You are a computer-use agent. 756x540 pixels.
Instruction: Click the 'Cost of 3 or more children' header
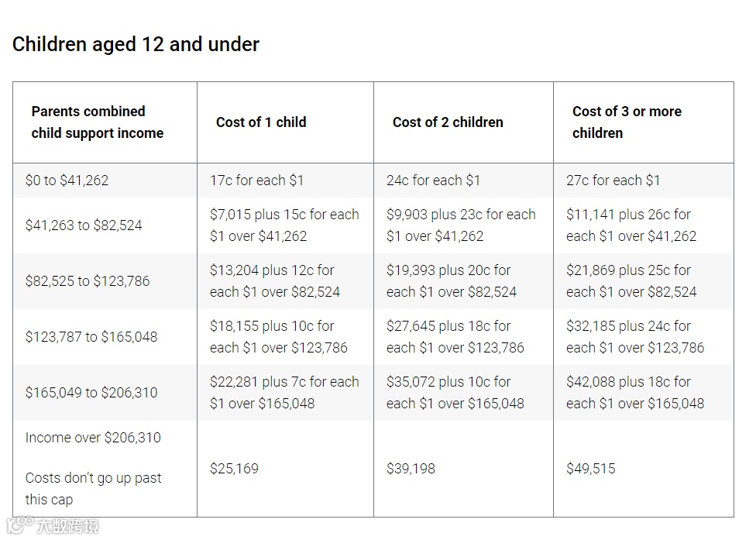click(x=627, y=122)
